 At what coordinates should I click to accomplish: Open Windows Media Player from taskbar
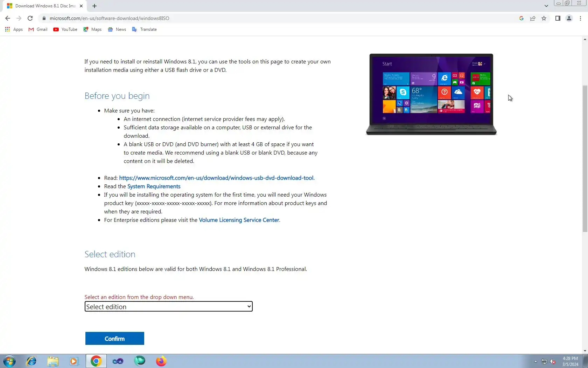74,361
